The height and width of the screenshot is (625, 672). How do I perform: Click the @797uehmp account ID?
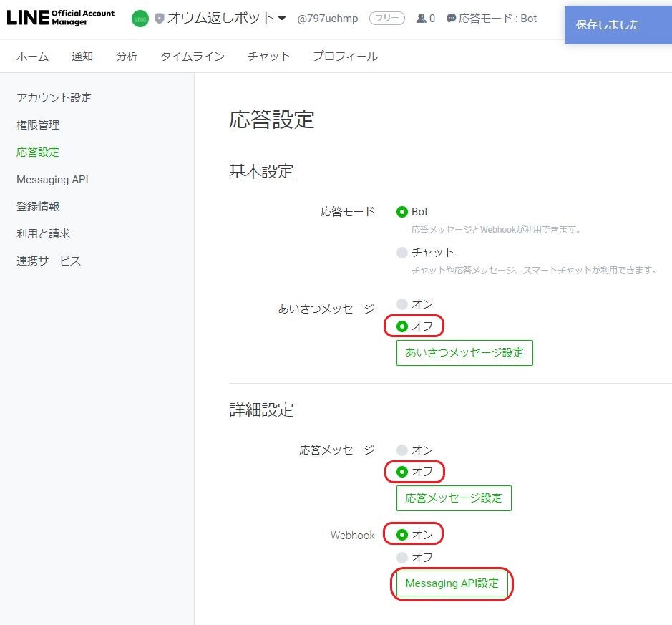(x=328, y=19)
